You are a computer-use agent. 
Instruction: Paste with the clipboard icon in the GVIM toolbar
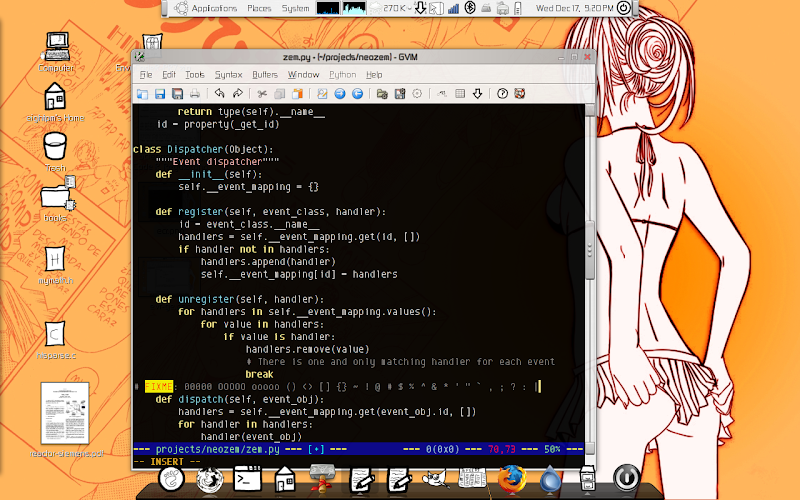(x=297, y=94)
